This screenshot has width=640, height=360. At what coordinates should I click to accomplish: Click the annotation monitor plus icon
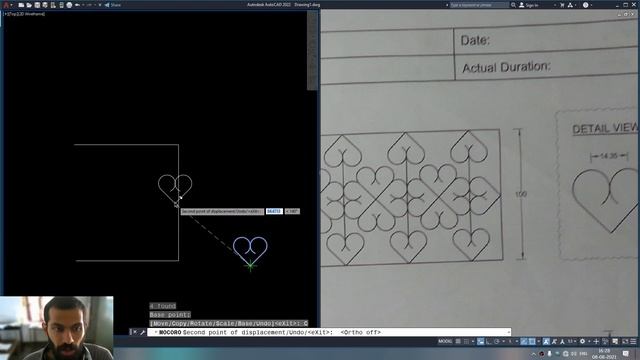[x=596, y=341]
